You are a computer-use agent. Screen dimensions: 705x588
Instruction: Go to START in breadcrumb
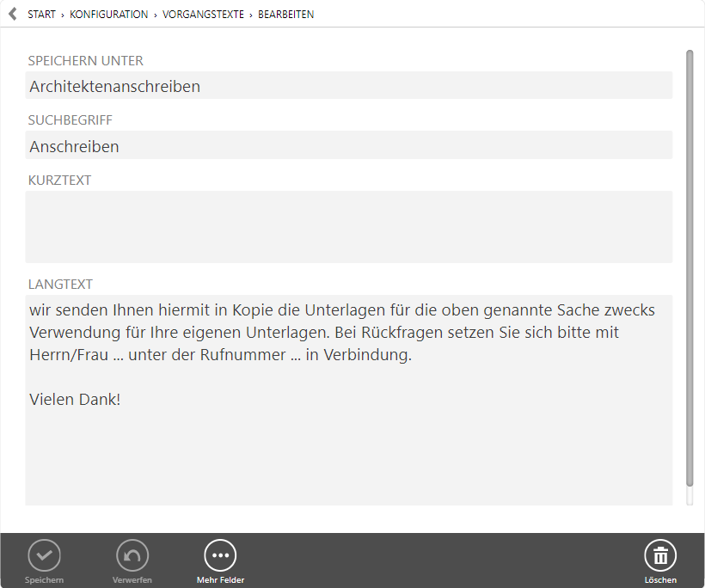click(x=41, y=15)
